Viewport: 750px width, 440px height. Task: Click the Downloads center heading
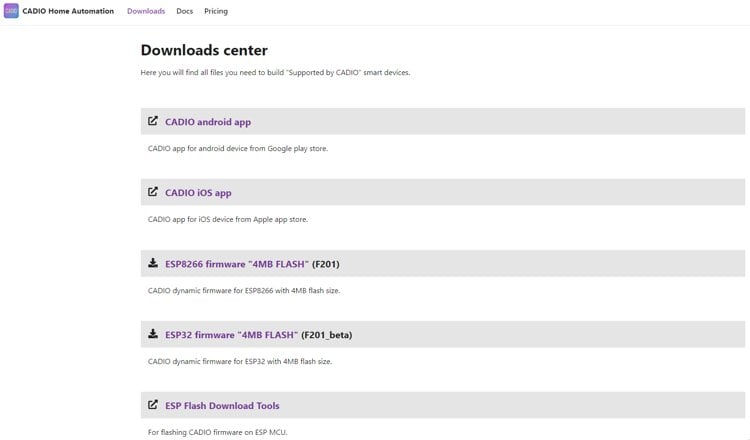(204, 50)
